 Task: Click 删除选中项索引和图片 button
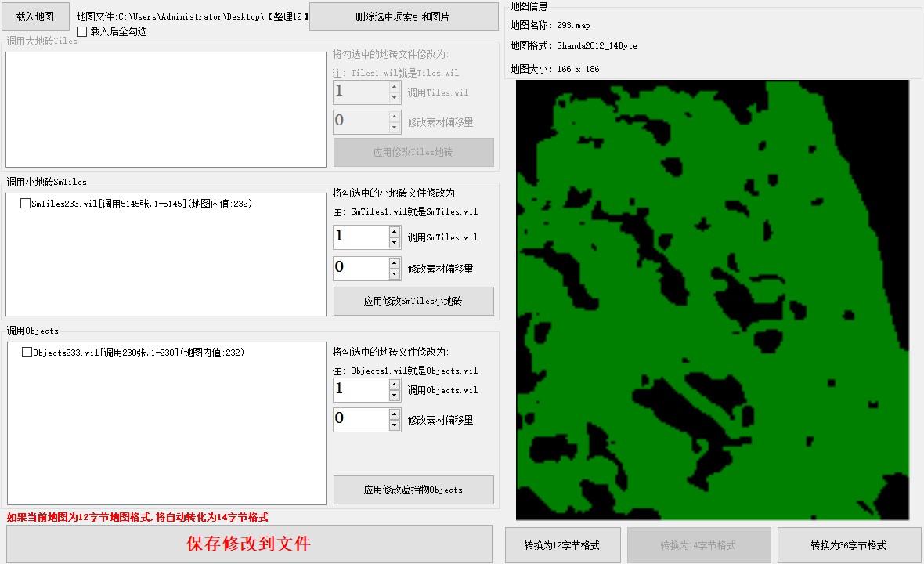click(403, 16)
